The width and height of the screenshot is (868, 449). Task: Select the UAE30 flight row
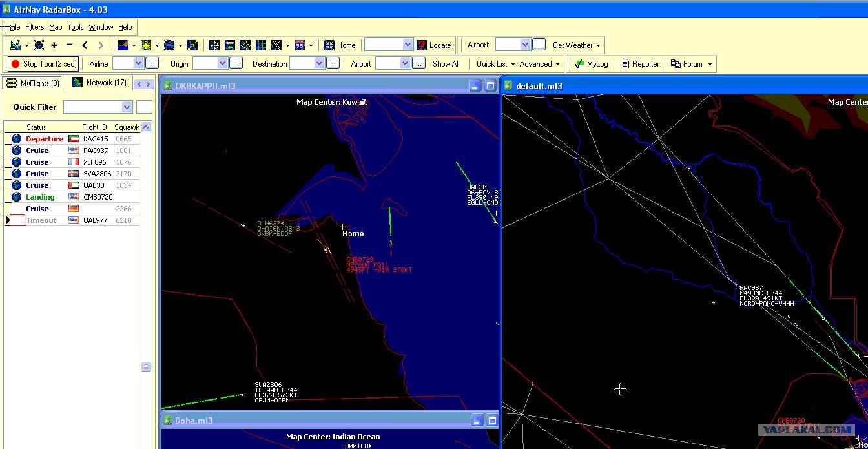72,185
